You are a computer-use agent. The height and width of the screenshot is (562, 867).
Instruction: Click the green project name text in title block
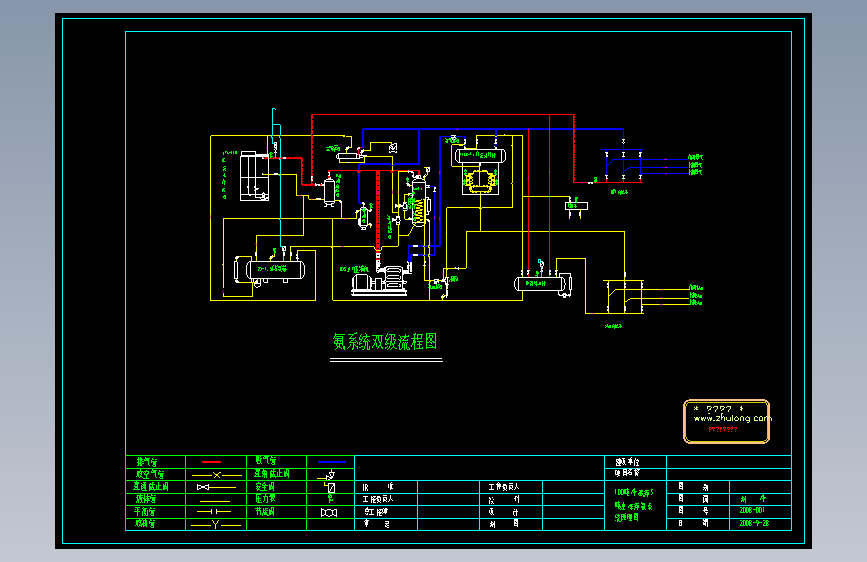tap(634, 505)
